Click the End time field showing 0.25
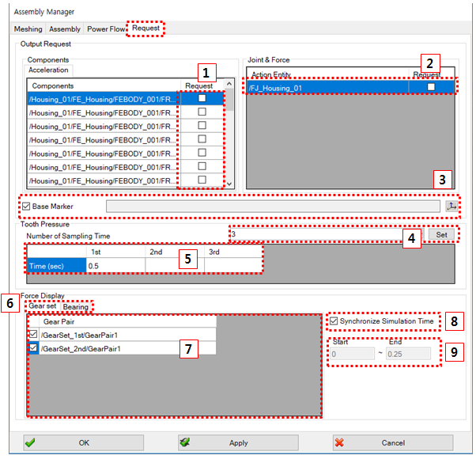The image size is (476, 459). [408, 354]
